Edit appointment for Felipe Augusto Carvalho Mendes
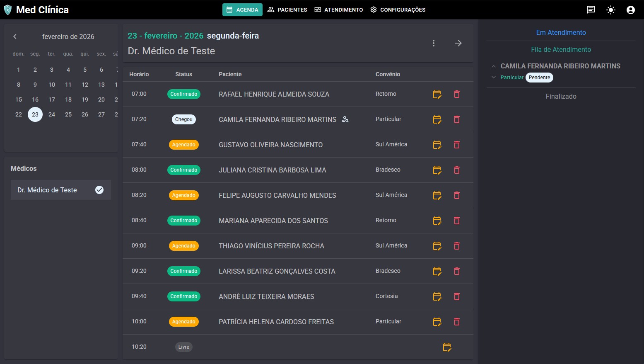This screenshot has height=364, width=644. (437, 195)
